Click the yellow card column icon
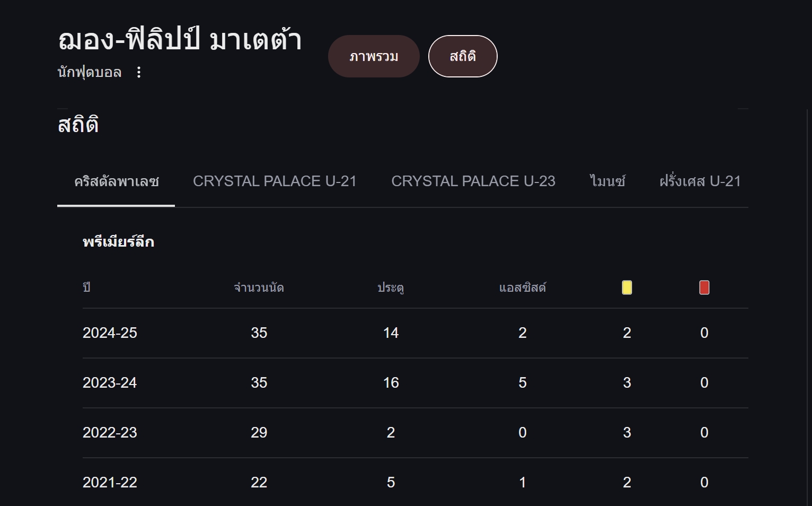This screenshot has height=506, width=812. pos(626,287)
